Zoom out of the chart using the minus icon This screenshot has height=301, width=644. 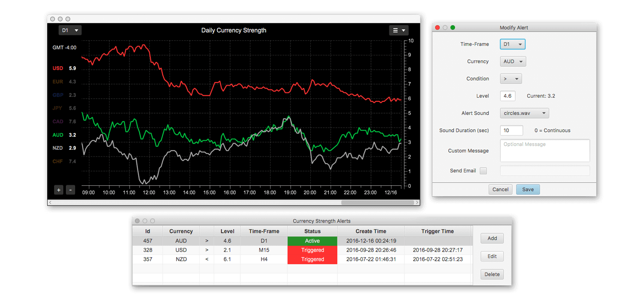tap(70, 190)
